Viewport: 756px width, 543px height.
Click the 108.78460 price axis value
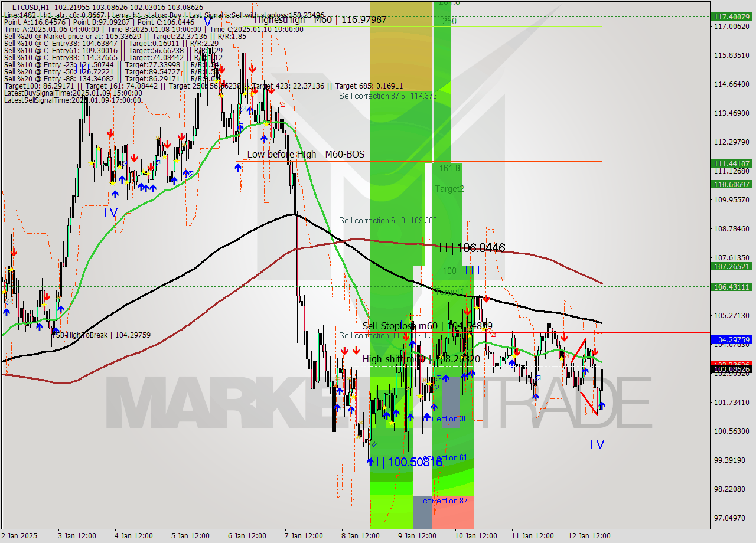732,228
